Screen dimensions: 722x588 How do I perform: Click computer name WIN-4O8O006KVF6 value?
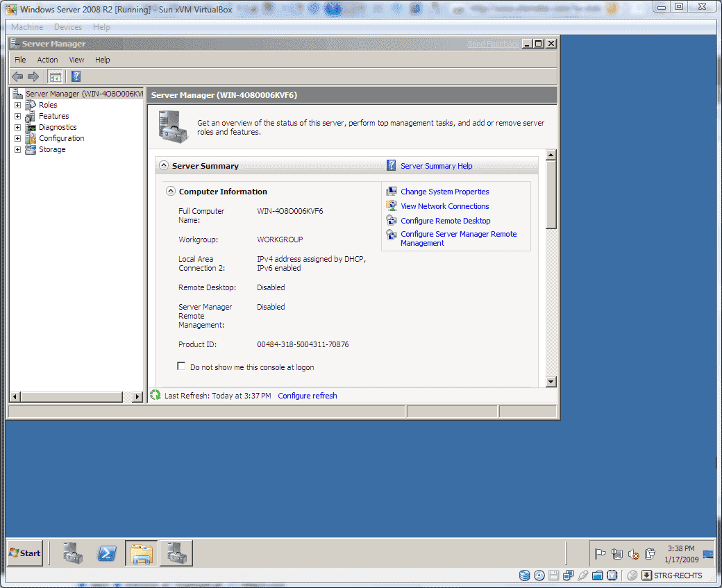tap(290, 211)
